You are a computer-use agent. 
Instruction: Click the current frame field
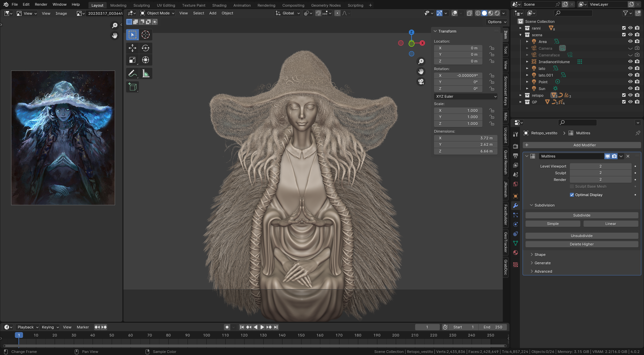pos(427,327)
